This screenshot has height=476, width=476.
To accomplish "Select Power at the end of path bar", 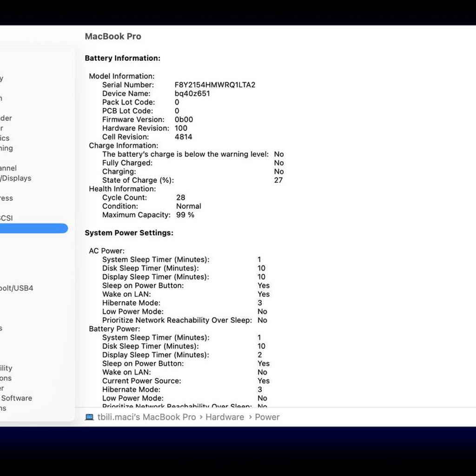I will click(x=267, y=417).
